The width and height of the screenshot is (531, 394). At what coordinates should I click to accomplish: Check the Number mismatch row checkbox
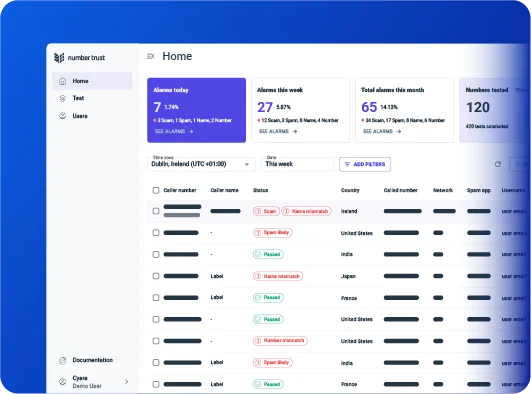coord(156,341)
